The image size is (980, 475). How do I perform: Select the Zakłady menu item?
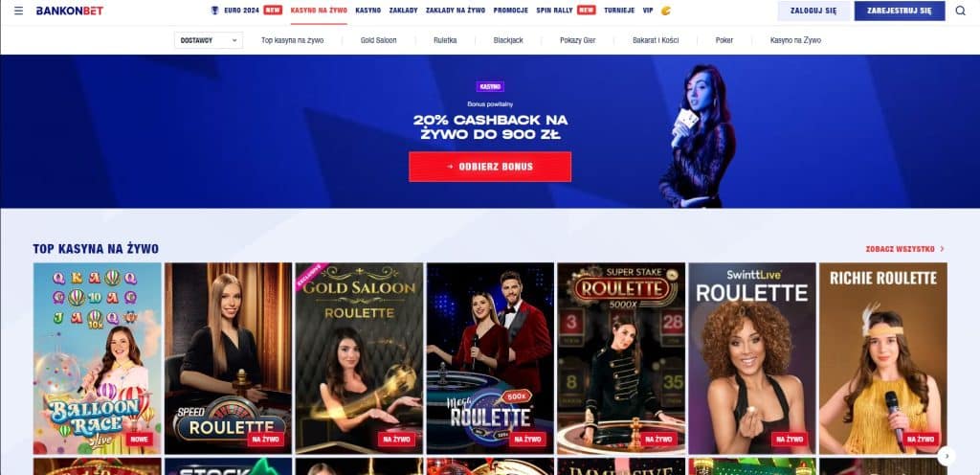point(403,11)
